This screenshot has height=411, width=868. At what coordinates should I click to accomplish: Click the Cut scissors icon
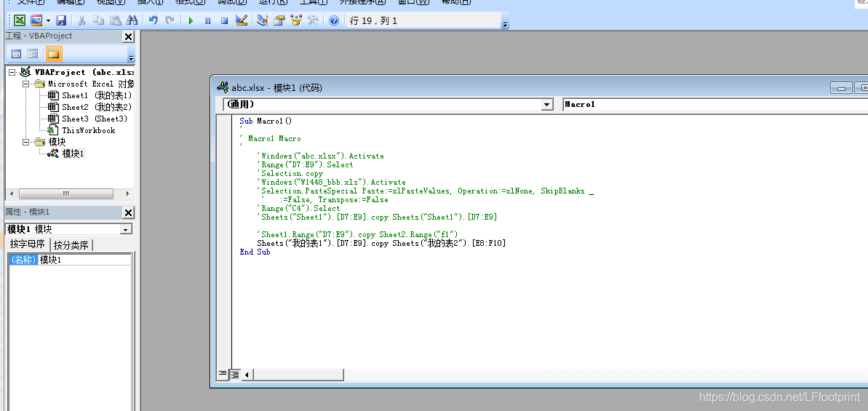click(x=82, y=20)
